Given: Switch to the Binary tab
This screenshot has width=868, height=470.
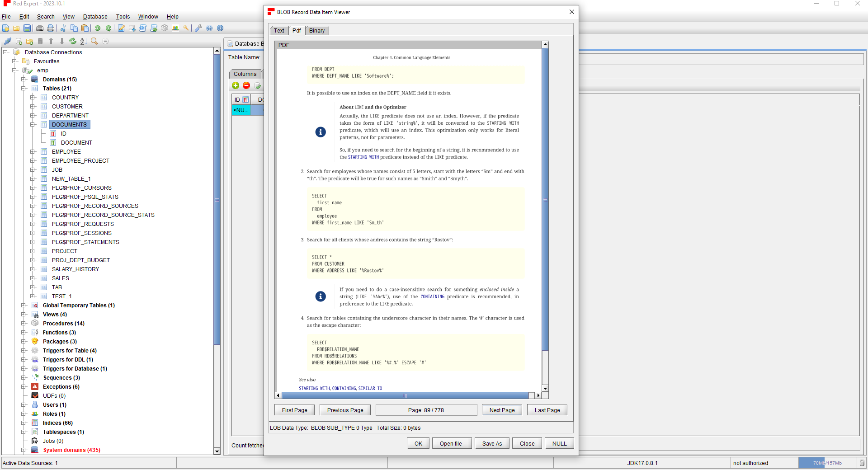Looking at the screenshot, I should (316, 31).
